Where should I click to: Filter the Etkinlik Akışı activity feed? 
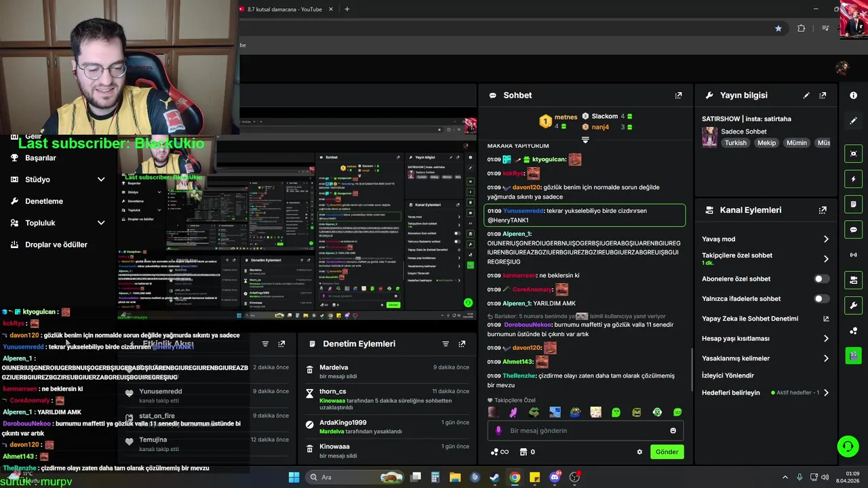[x=265, y=344]
